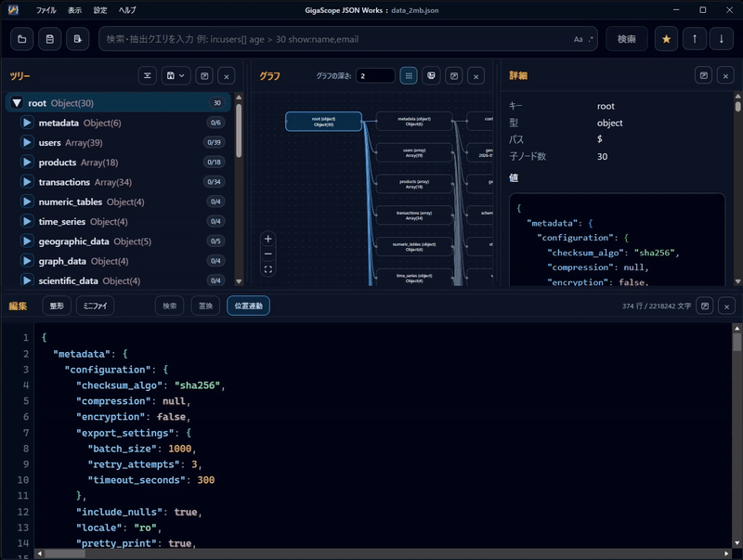Open a file with the folder icon
This screenshot has height=560, width=743.
tap(21, 39)
